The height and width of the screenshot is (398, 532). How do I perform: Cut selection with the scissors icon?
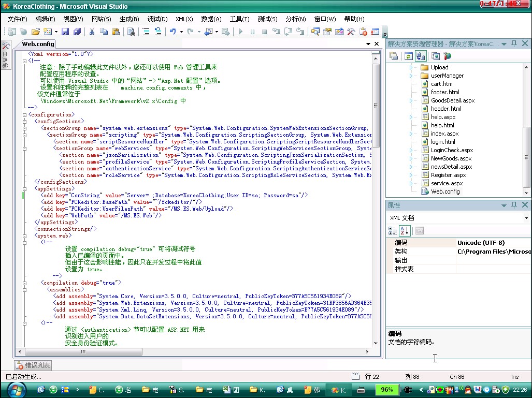(x=92, y=32)
